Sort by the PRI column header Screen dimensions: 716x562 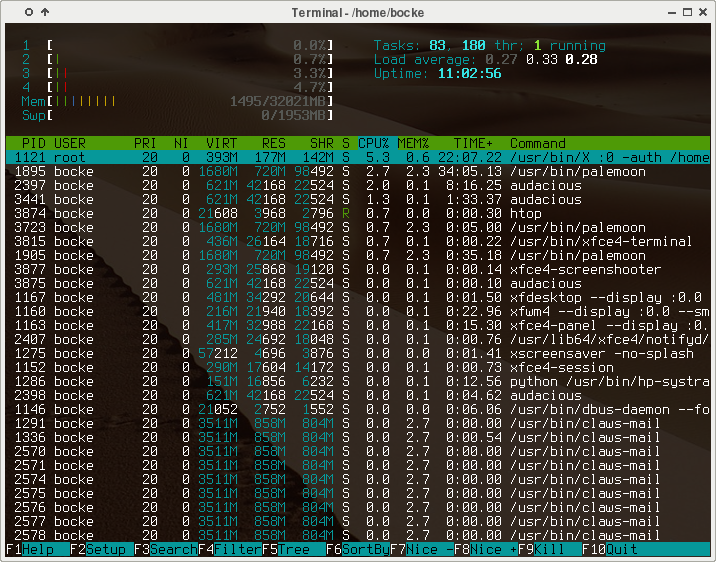coord(145,143)
